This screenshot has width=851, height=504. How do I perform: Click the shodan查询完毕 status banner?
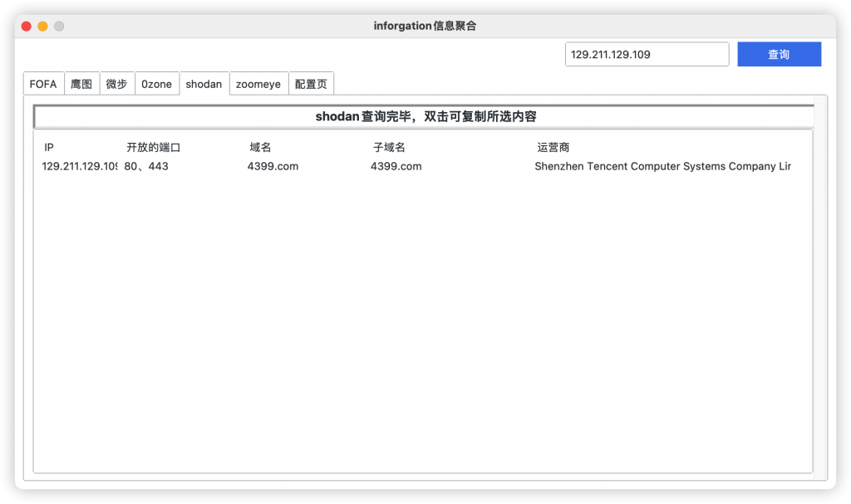425,116
